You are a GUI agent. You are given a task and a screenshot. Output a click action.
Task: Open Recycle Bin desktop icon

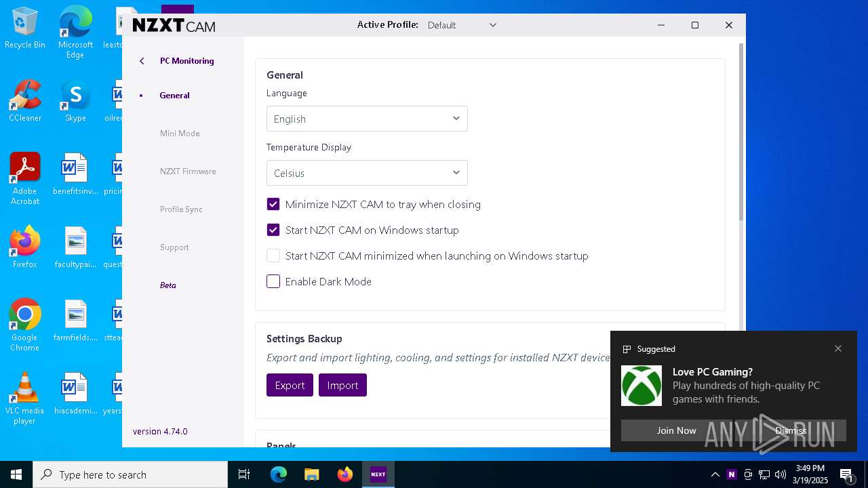tap(25, 28)
